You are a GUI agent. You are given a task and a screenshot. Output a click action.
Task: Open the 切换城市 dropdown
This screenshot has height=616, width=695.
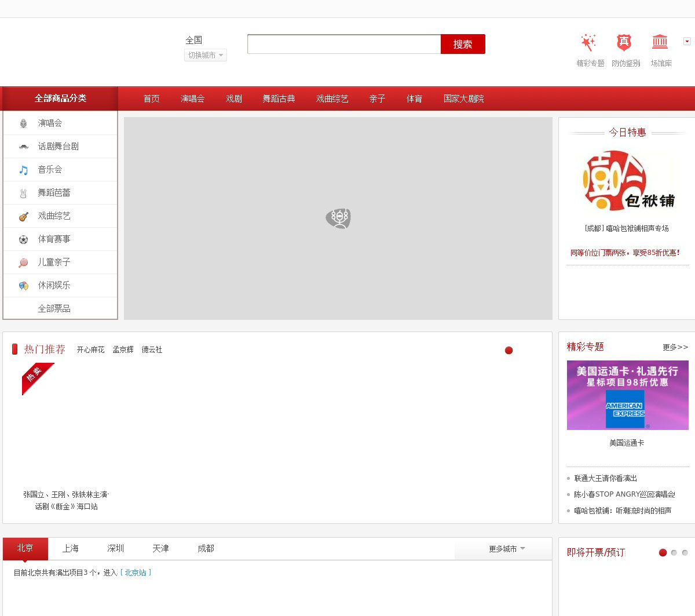(x=206, y=55)
